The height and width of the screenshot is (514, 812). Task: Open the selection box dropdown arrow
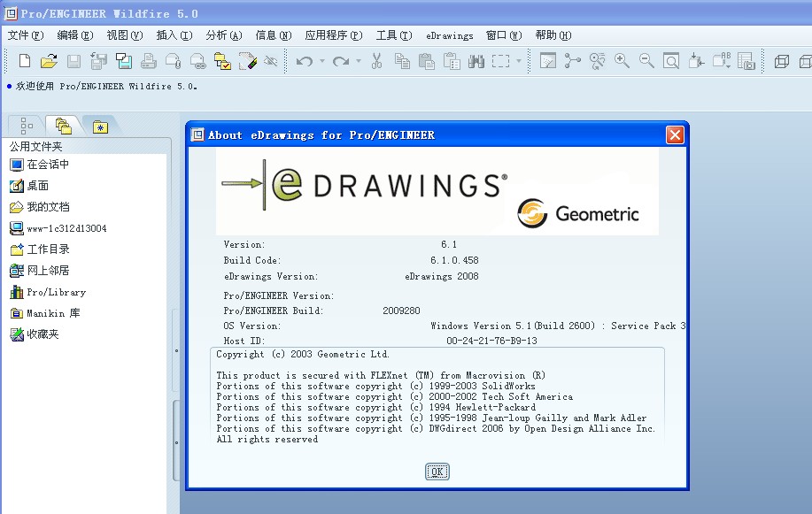click(518, 61)
